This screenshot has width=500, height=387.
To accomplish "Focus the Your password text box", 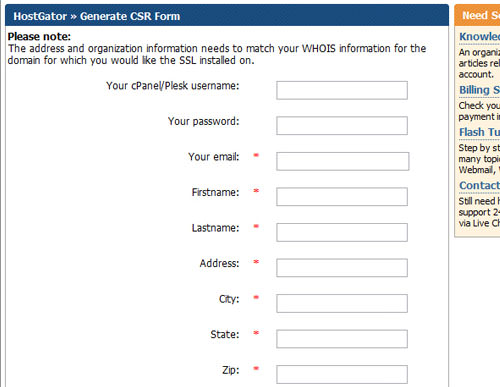I will [x=342, y=125].
